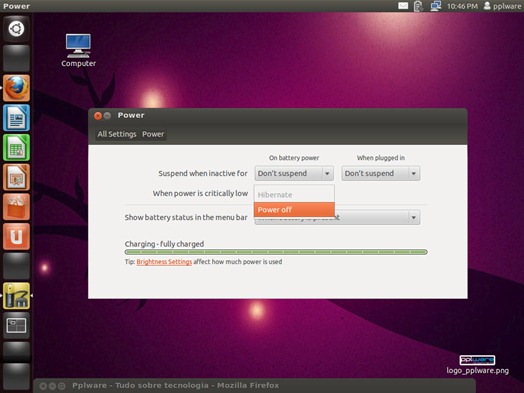Select logo_pplware.png file on desktop
Viewport: 524px width, 393px height.
click(477, 365)
